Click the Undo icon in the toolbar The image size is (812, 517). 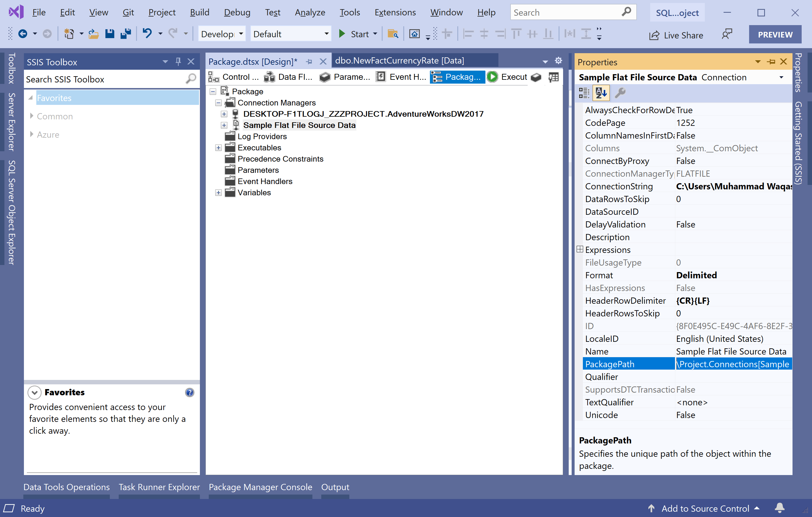(x=147, y=33)
